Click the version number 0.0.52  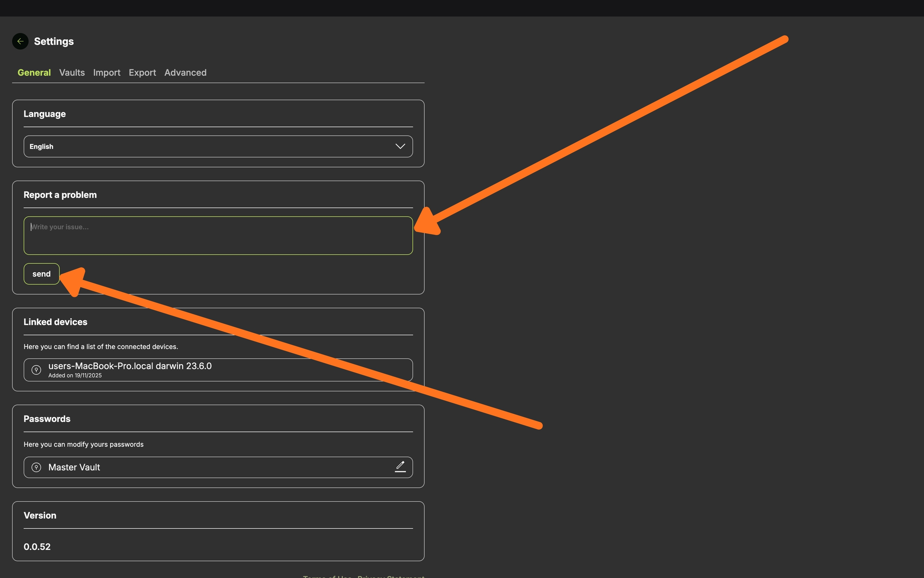[x=37, y=547]
